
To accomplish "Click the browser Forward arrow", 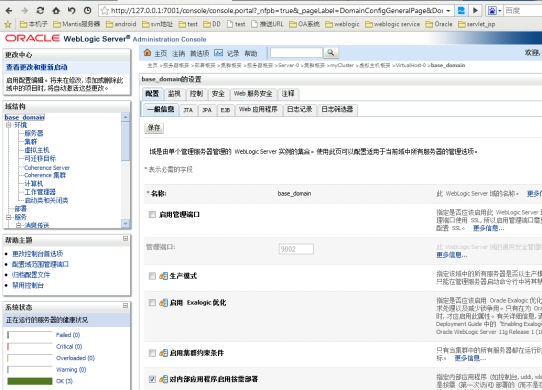I will tap(24, 11).
